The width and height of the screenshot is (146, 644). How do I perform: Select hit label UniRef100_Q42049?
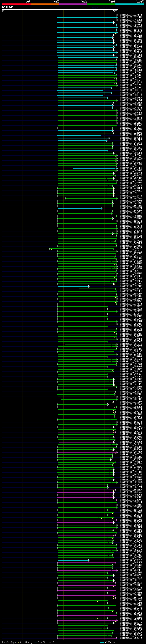click(x=131, y=198)
